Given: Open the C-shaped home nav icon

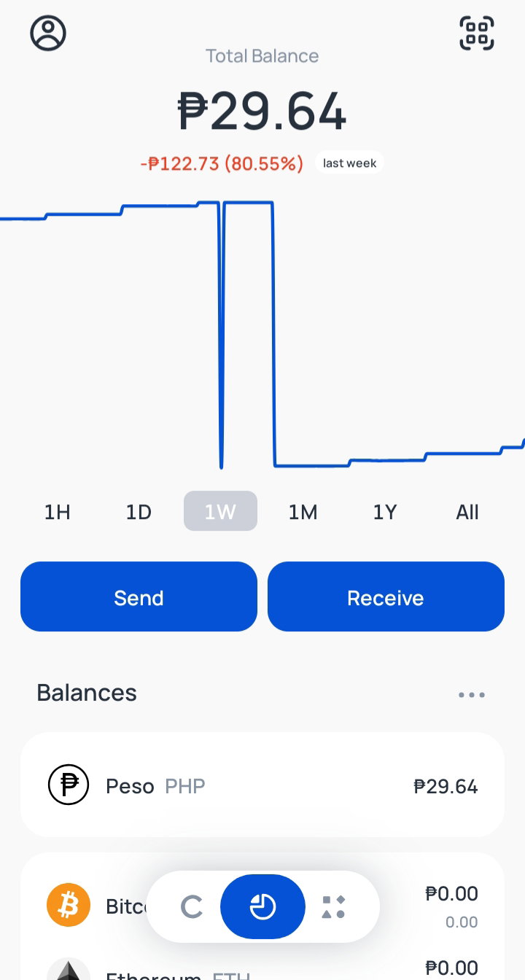Looking at the screenshot, I should 192,907.
